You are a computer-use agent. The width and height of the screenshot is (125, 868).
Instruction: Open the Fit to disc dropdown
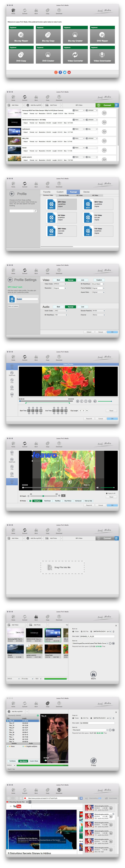[x=27, y=679]
